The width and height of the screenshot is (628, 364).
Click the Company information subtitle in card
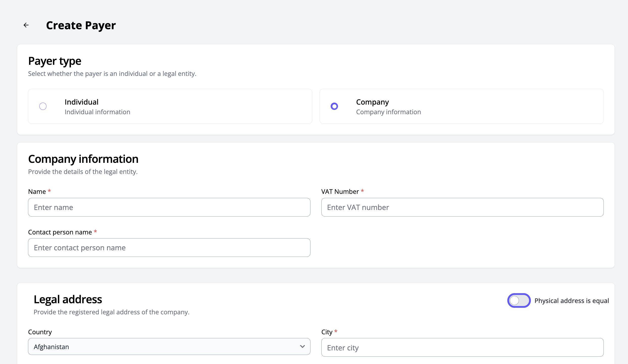pyautogui.click(x=388, y=112)
